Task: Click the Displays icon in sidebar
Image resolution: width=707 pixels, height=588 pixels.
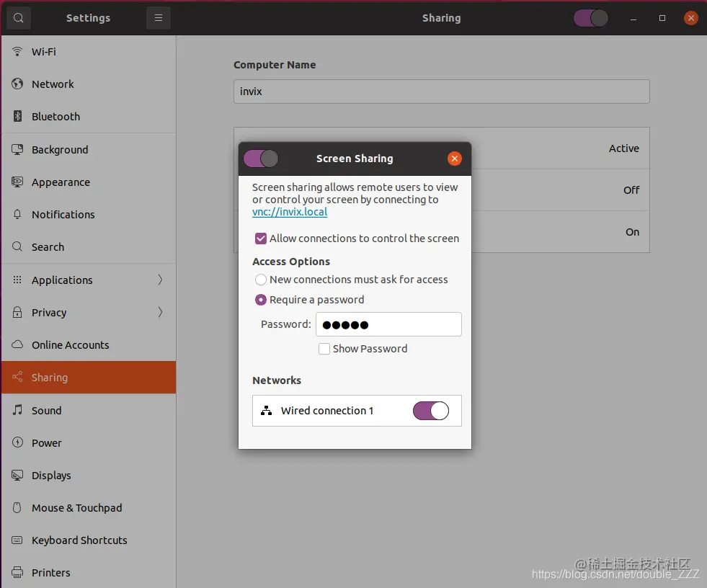Action: (x=17, y=476)
